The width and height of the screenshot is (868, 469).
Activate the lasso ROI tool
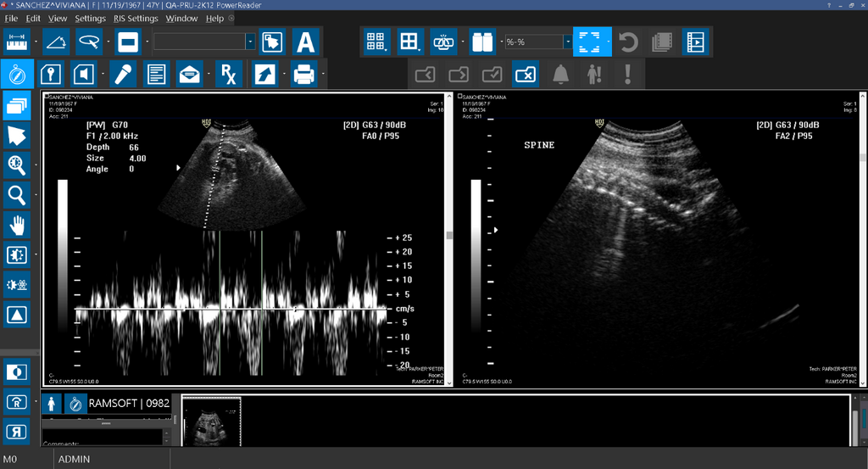(x=89, y=41)
